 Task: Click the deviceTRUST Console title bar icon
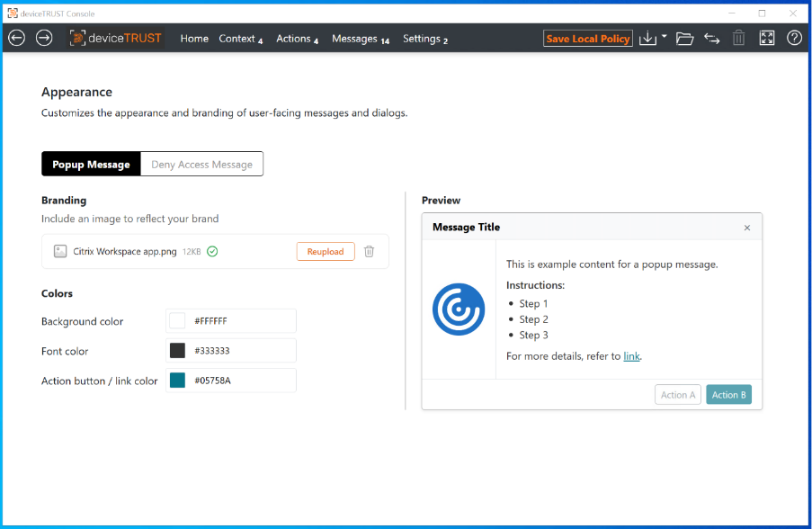[x=13, y=13]
